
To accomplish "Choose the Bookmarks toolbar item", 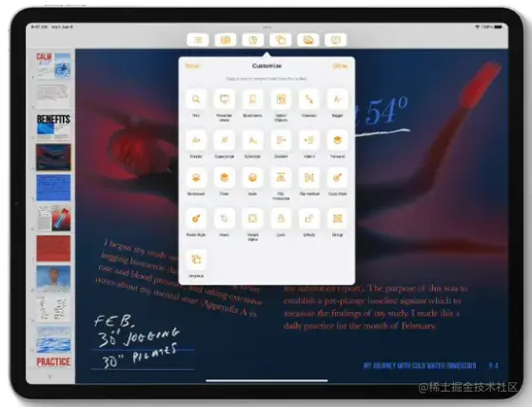I will point(252,99).
